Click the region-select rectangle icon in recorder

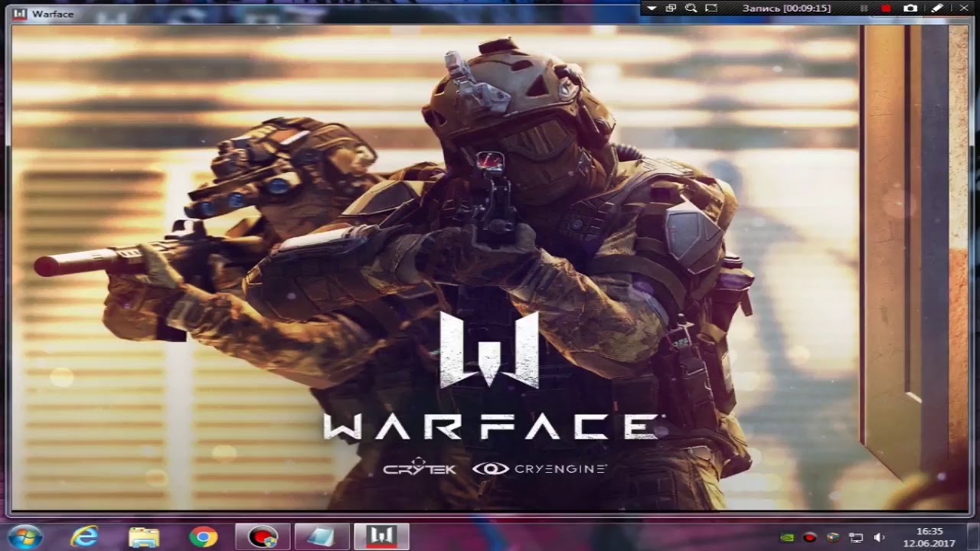tap(711, 8)
